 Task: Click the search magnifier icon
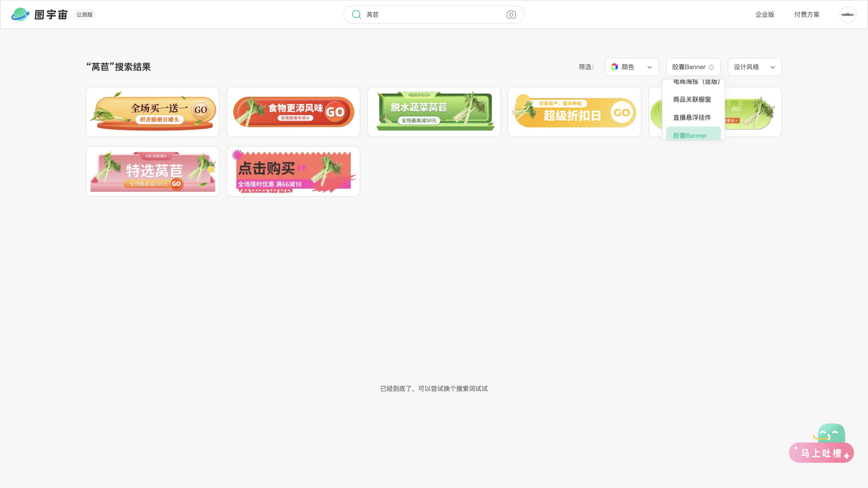pos(356,14)
